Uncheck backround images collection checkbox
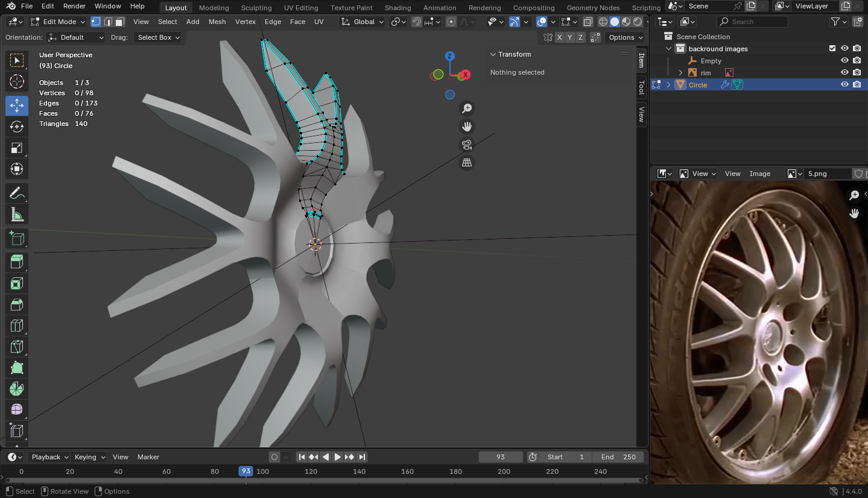The image size is (868, 498). pyautogui.click(x=832, y=49)
